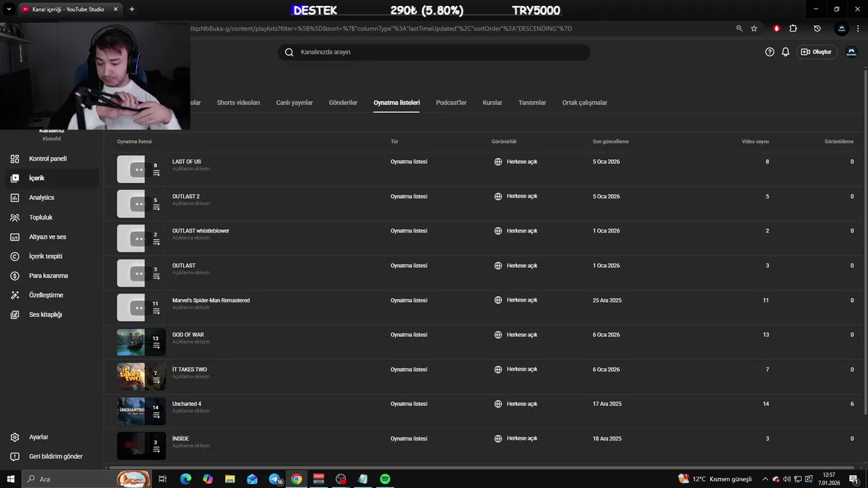This screenshot has width=868, height=488.
Task: Open Marvel's Spider-Man Remastered playlist
Action: pos(211,300)
